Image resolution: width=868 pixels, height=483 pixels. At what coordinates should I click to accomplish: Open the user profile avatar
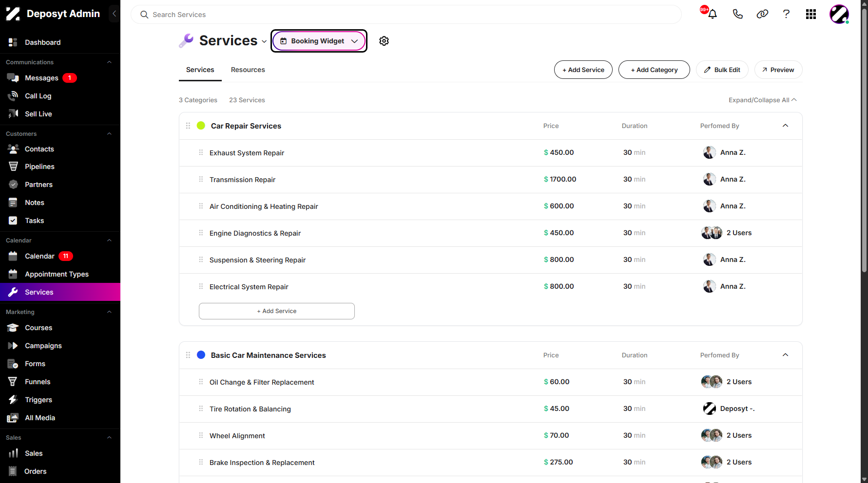(x=839, y=14)
